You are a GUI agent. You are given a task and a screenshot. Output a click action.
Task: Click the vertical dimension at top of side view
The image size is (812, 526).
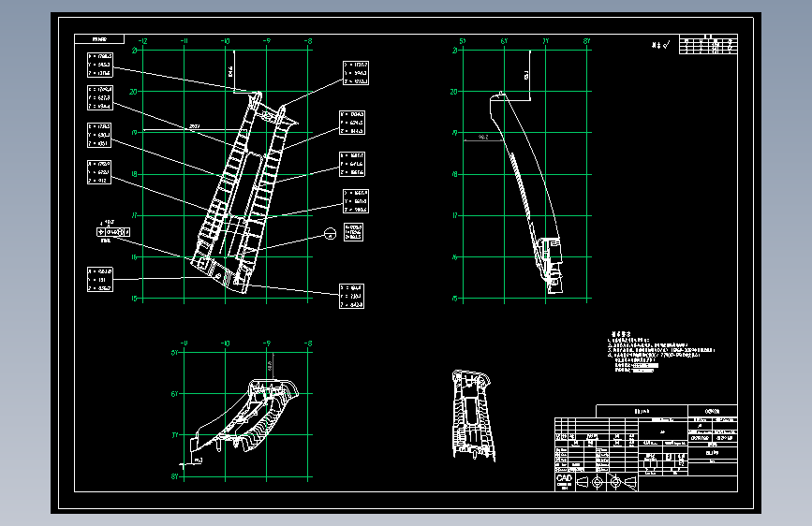(527, 75)
